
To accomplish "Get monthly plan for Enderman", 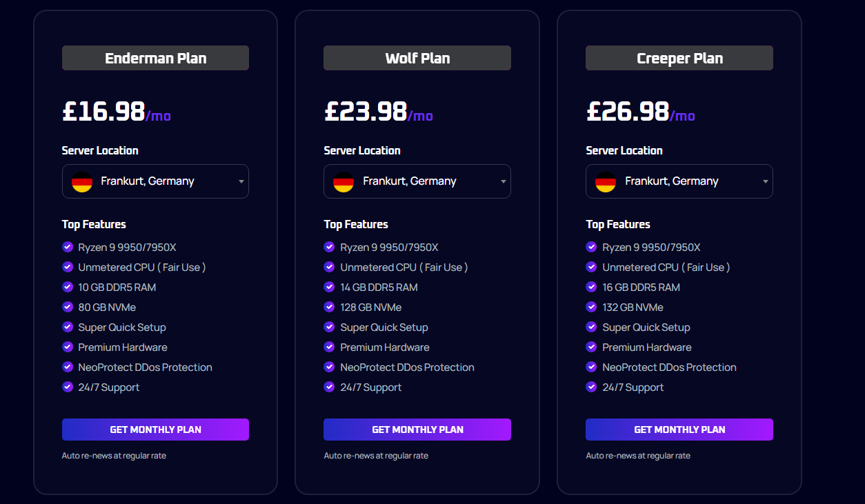I will point(155,430).
